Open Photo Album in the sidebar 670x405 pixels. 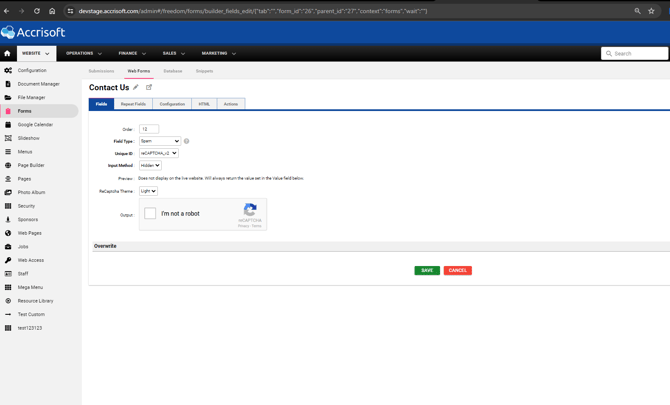point(31,192)
